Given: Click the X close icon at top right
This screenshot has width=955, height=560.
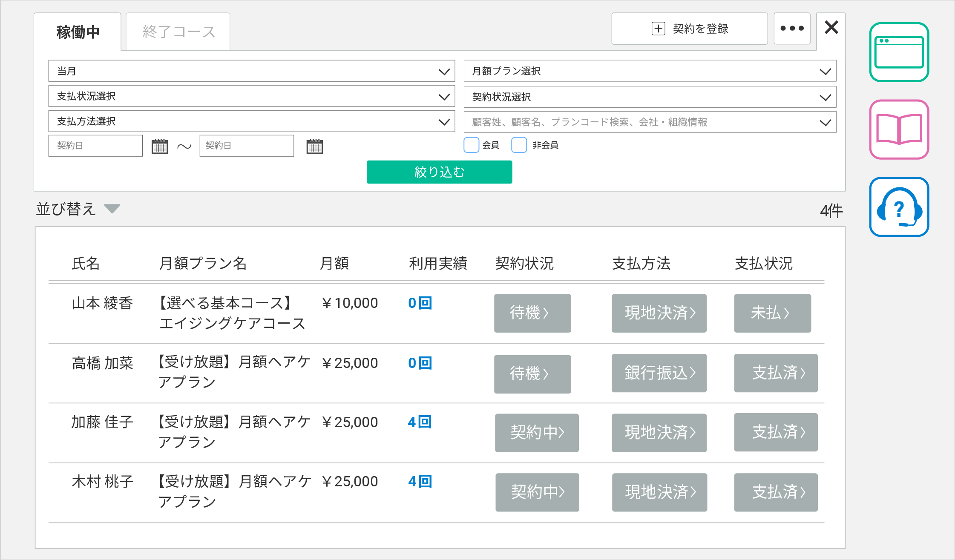Looking at the screenshot, I should (x=831, y=28).
